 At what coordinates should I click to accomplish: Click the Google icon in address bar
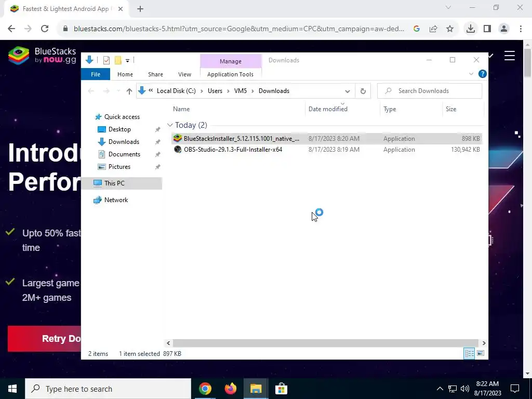coord(417,29)
